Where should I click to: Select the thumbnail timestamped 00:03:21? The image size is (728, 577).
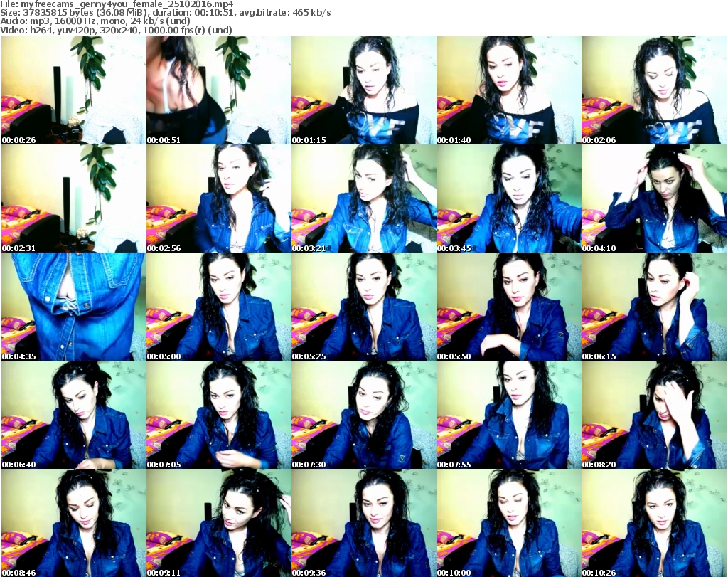tap(363, 198)
